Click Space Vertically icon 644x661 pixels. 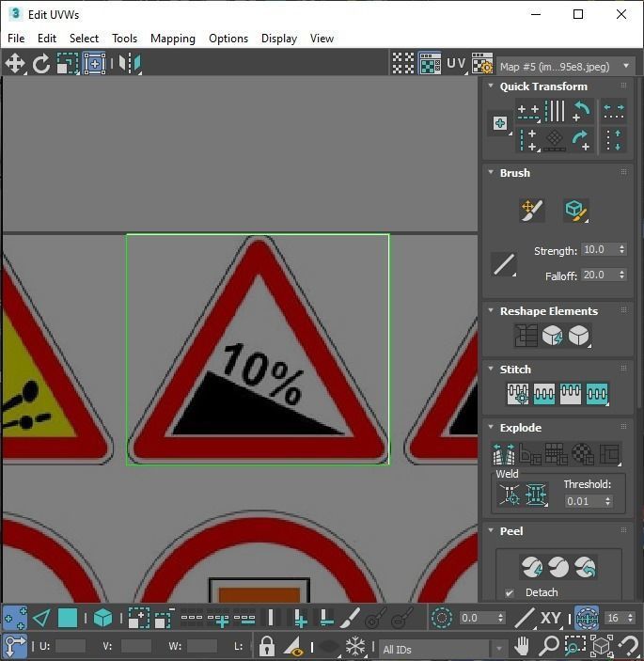point(614,140)
